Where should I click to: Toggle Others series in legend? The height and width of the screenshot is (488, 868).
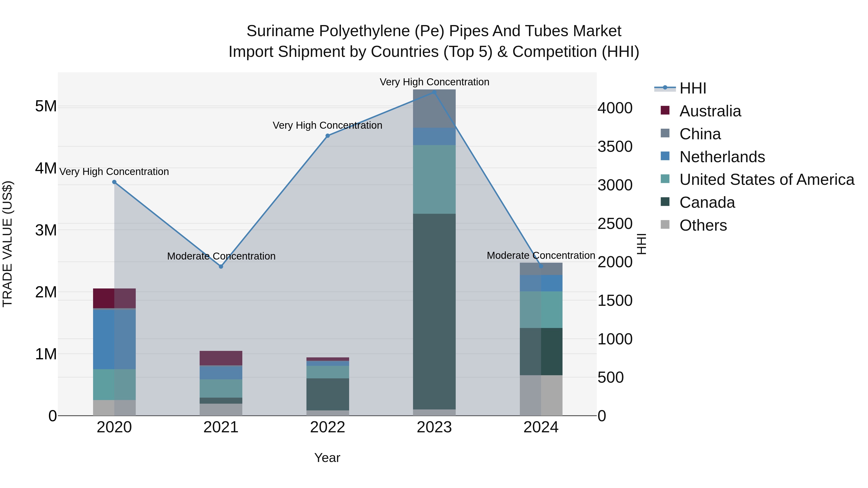[693, 225]
